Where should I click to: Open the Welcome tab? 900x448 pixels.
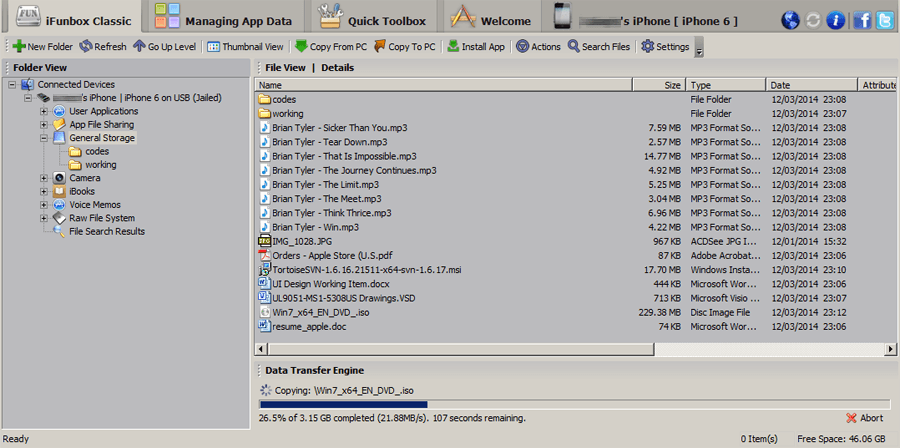491,17
